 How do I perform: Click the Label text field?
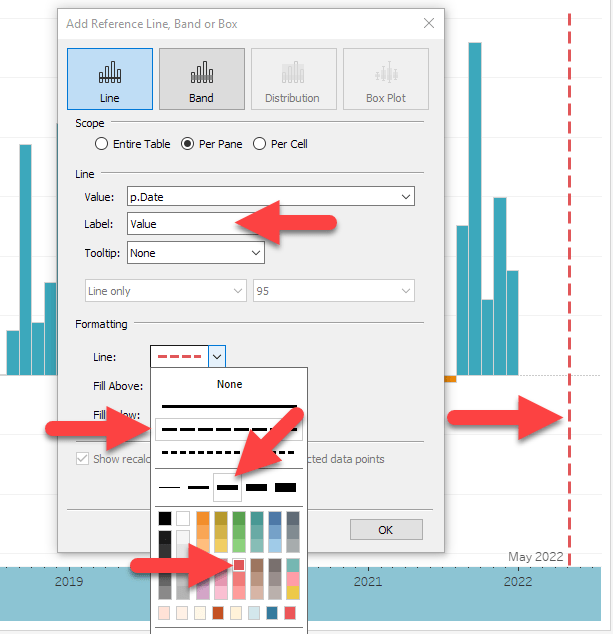[180, 225]
